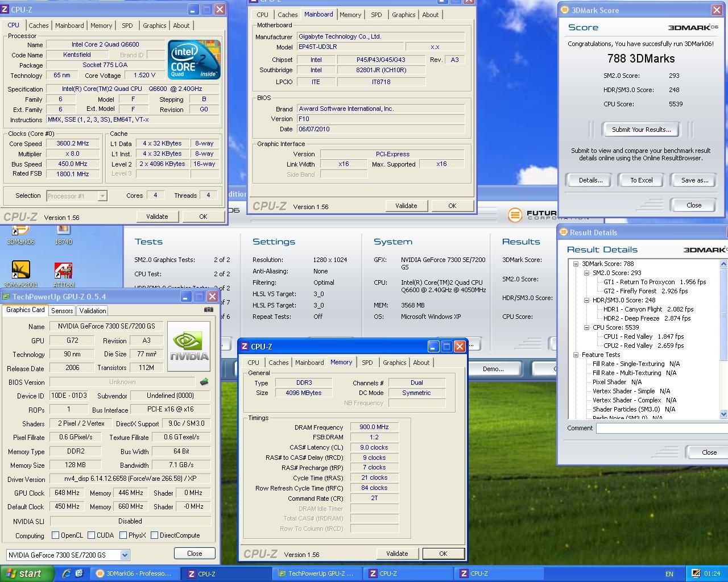
Task: Collapse the HDR/SM3.0 Score: 248 node
Action: click(x=586, y=300)
